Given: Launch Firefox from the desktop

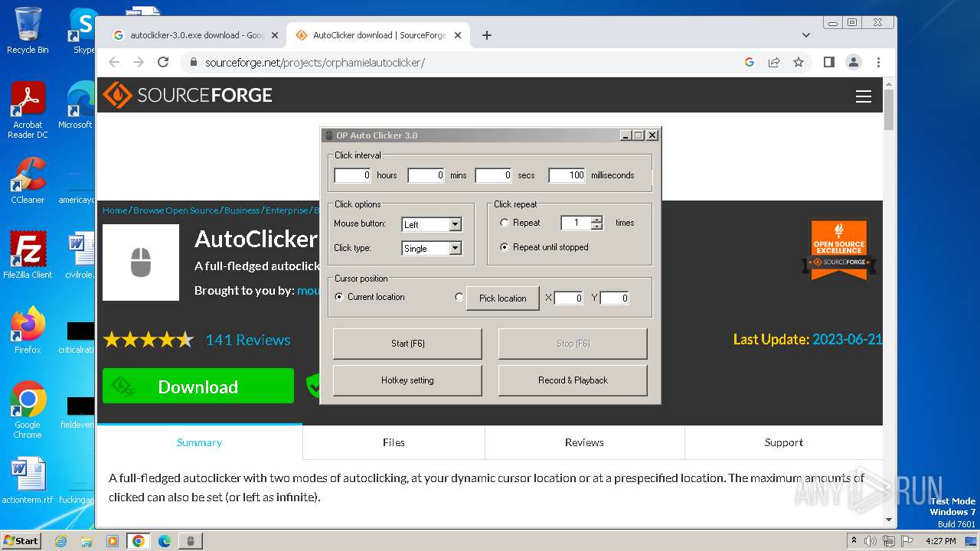Looking at the screenshot, I should point(28,330).
